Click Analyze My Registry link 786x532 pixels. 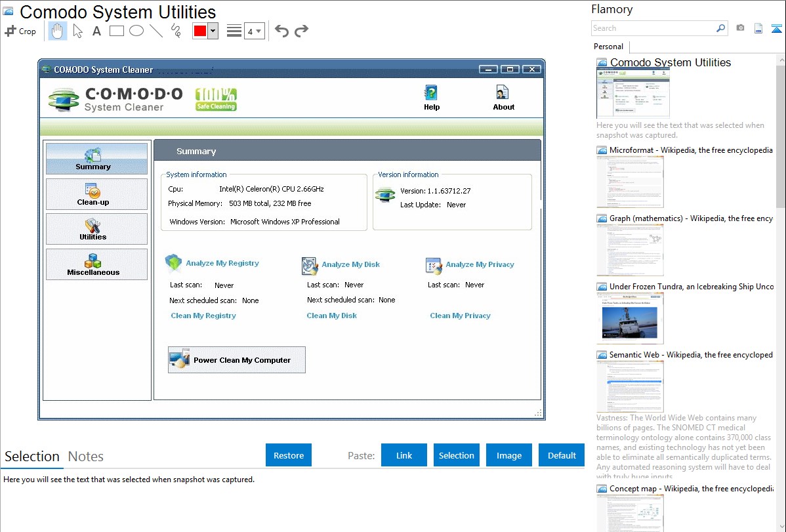coord(222,263)
